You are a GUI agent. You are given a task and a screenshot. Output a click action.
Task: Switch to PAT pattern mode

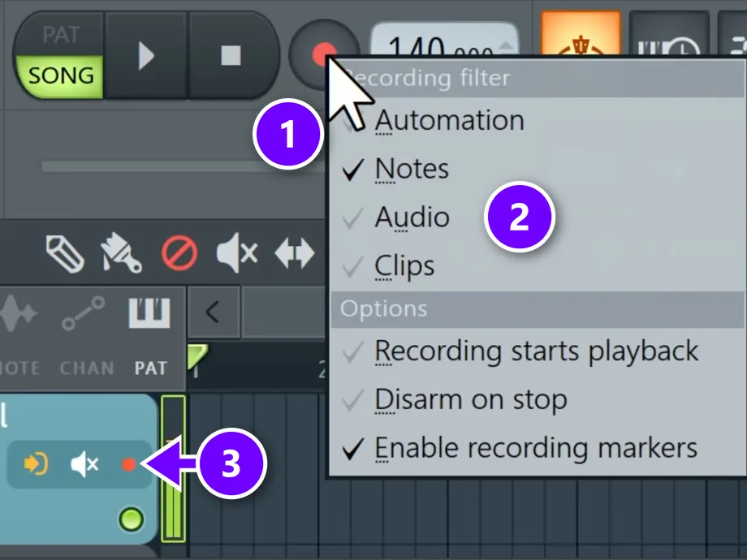(61, 35)
